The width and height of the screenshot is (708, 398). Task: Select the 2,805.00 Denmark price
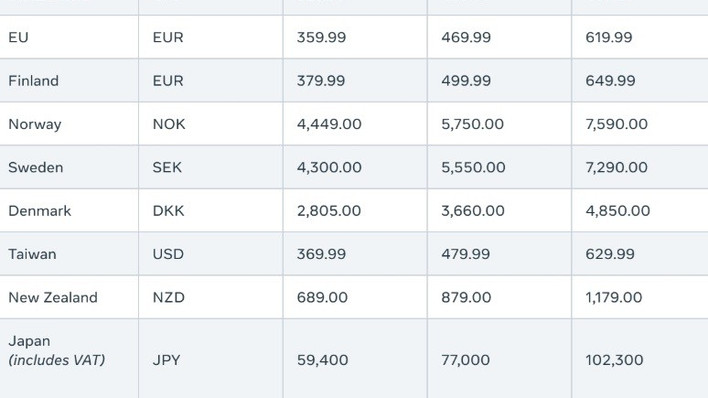point(329,211)
